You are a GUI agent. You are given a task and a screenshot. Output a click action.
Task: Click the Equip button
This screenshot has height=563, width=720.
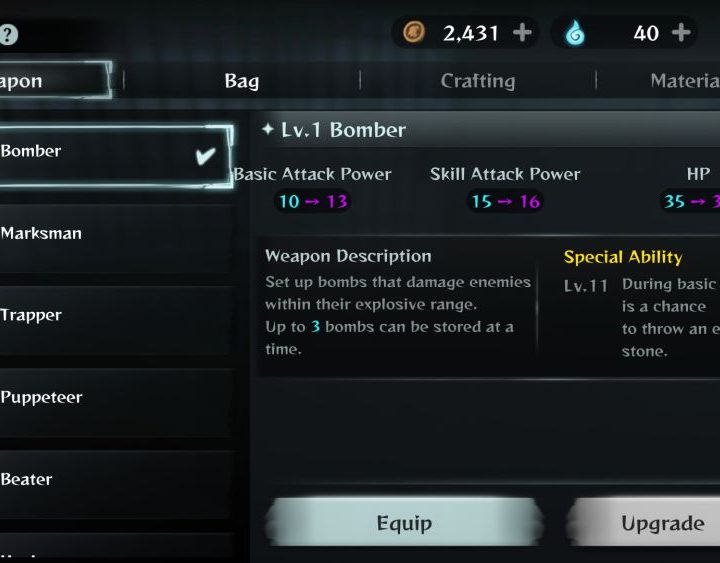click(404, 523)
